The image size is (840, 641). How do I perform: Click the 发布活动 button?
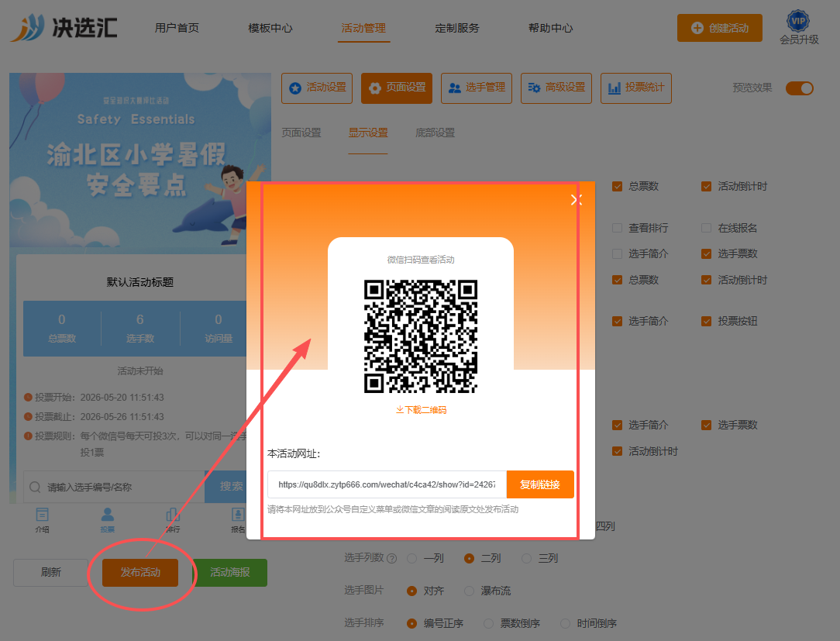[140, 572]
